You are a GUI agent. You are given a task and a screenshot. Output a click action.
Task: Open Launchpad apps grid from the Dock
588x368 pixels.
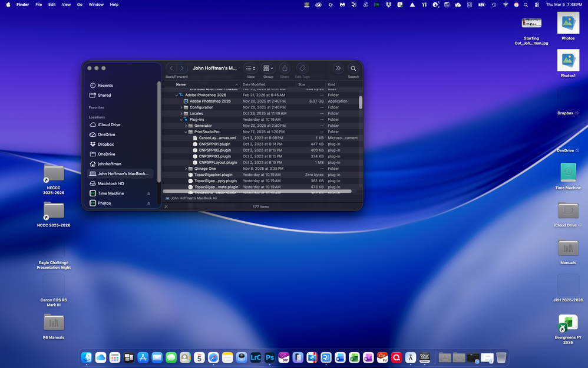(x=115, y=357)
